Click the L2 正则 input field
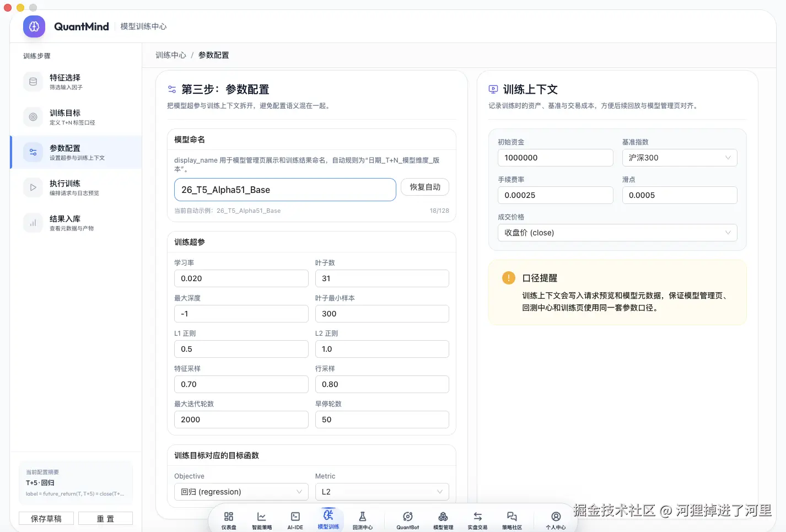The image size is (786, 532). [x=382, y=349]
